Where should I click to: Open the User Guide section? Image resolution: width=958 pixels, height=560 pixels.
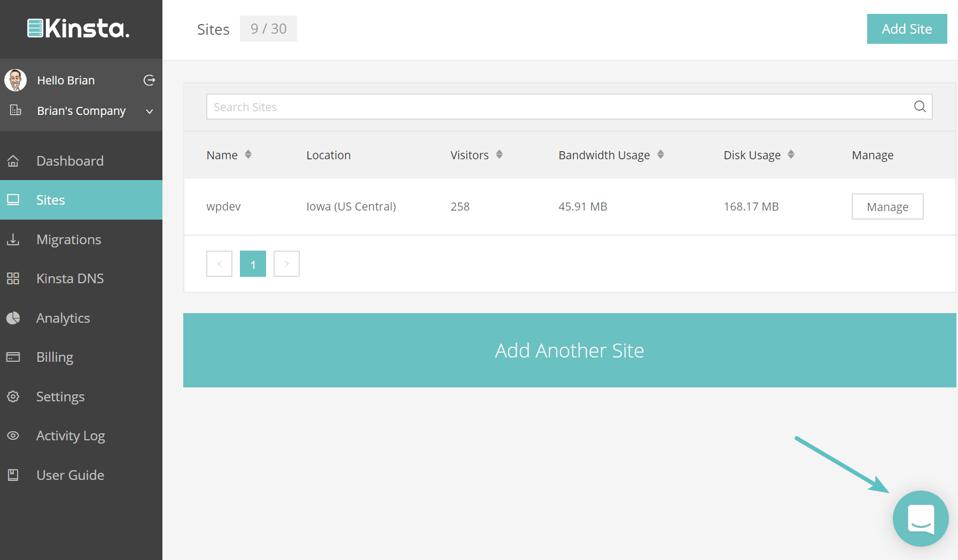pos(69,475)
